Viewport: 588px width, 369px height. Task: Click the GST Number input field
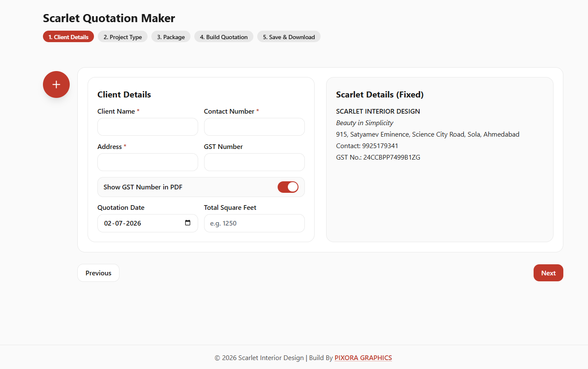tap(254, 162)
